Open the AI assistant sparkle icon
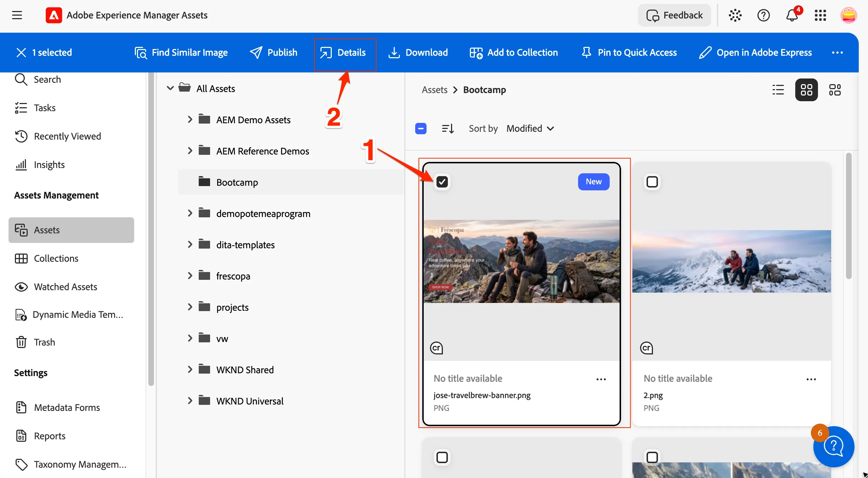This screenshot has height=478, width=868. (x=735, y=15)
